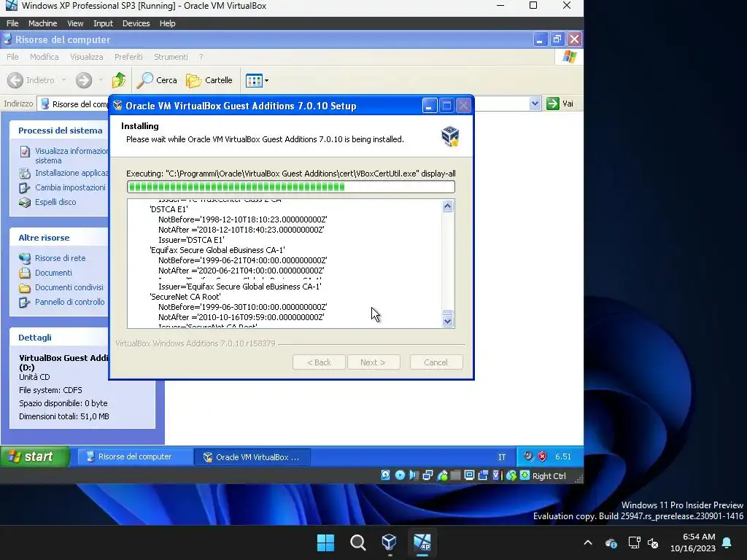The width and height of the screenshot is (747, 560).
Task: Open the VirtualBox Devices menu
Action: click(136, 23)
